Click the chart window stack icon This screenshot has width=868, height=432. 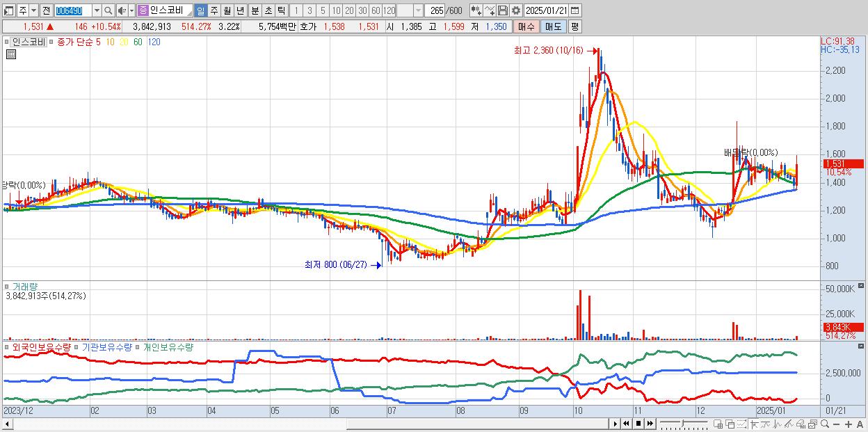pyautogui.click(x=812, y=424)
